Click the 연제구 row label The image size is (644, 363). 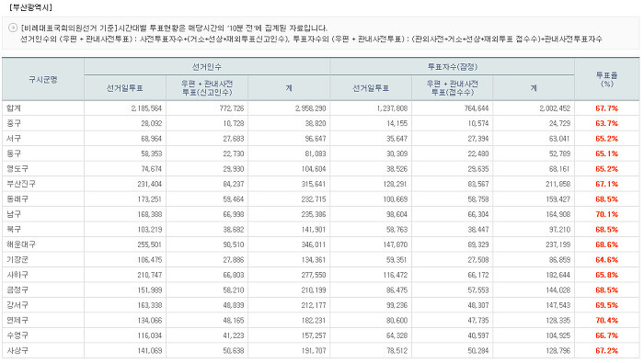point(17,321)
